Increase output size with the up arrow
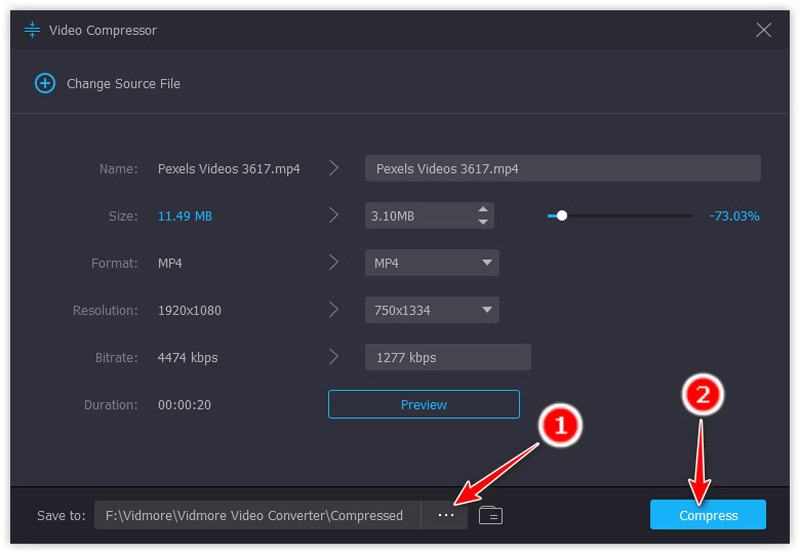 483,210
